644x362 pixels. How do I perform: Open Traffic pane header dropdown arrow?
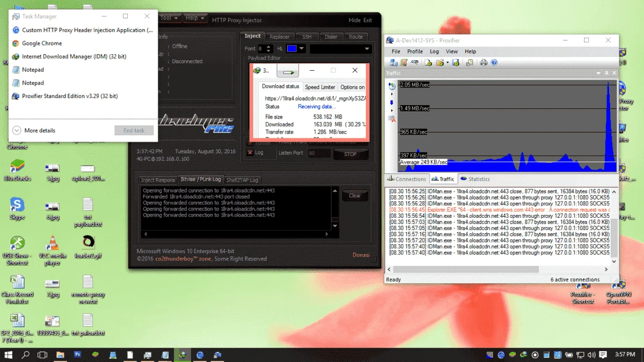pyautogui.click(x=598, y=73)
